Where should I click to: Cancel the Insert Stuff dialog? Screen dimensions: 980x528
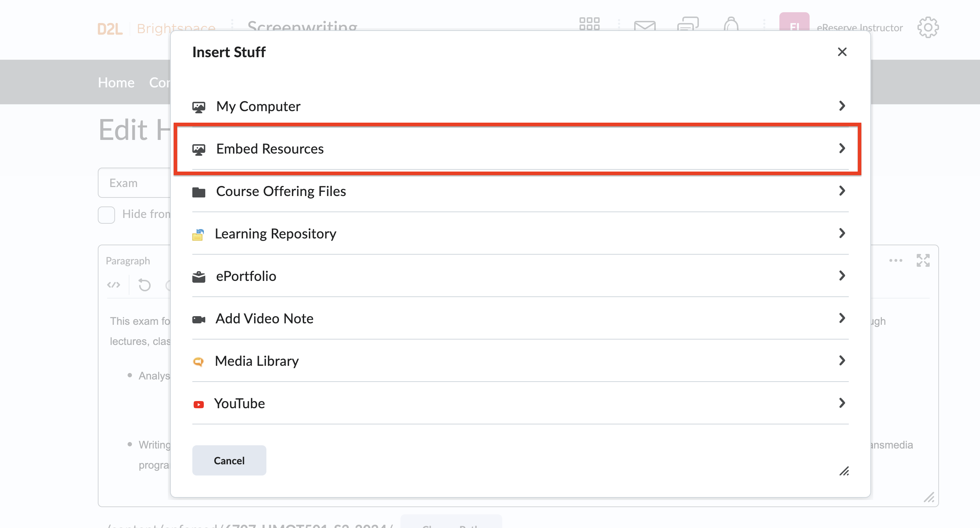(229, 460)
